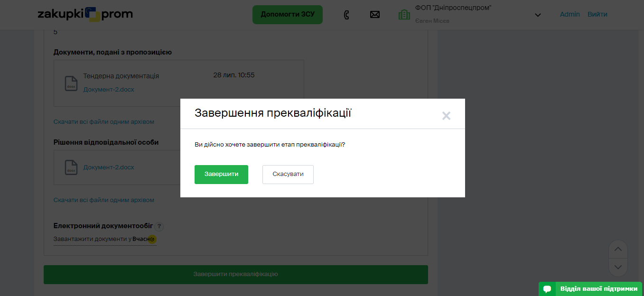This screenshot has width=644, height=296.
Task: Click the Вийти logout link
Action: tap(597, 14)
